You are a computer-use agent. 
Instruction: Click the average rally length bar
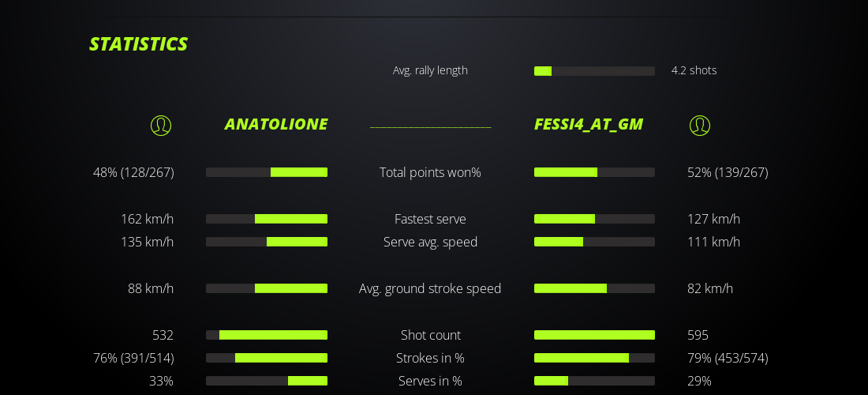click(x=594, y=71)
